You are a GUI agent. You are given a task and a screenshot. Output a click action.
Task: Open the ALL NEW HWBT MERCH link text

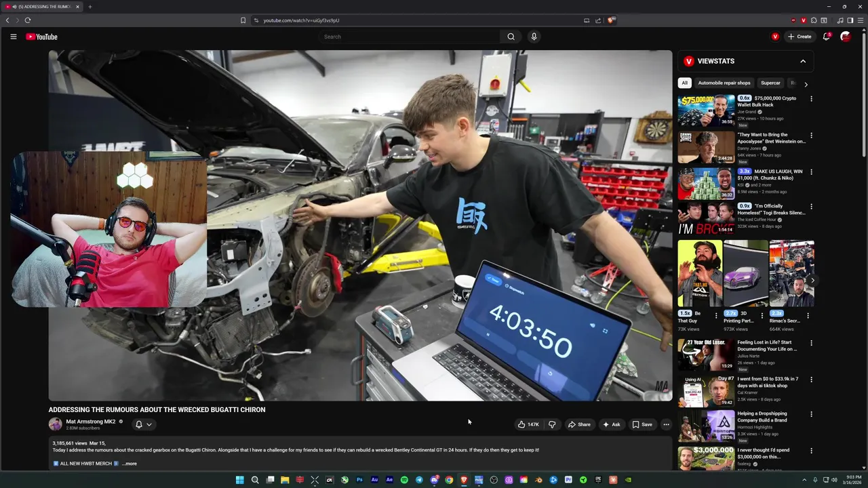(85, 464)
